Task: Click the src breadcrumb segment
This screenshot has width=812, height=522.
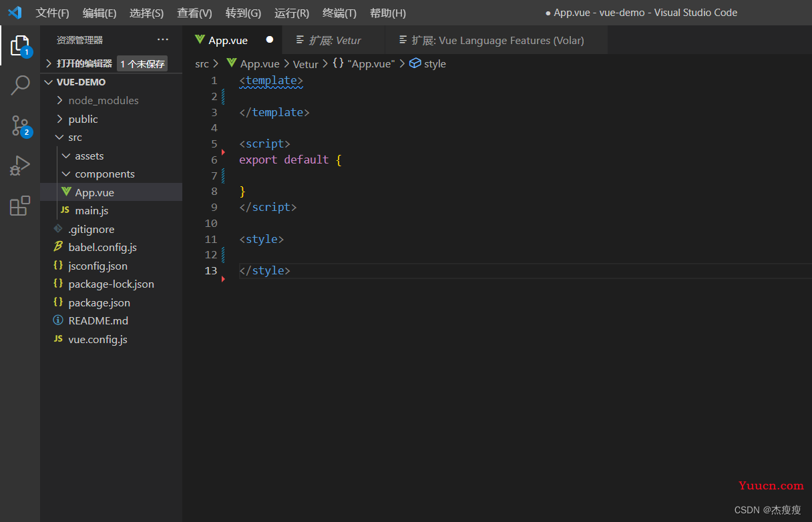Action: (202, 64)
